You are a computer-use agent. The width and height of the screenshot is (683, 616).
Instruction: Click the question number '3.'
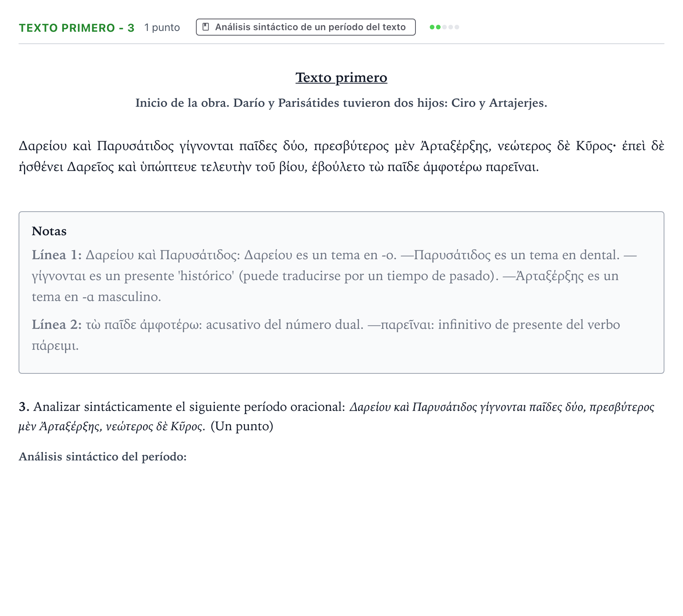pos(24,407)
